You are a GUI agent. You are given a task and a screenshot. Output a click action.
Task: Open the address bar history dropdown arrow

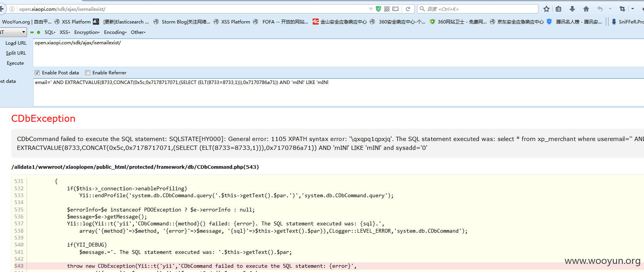click(371, 9)
